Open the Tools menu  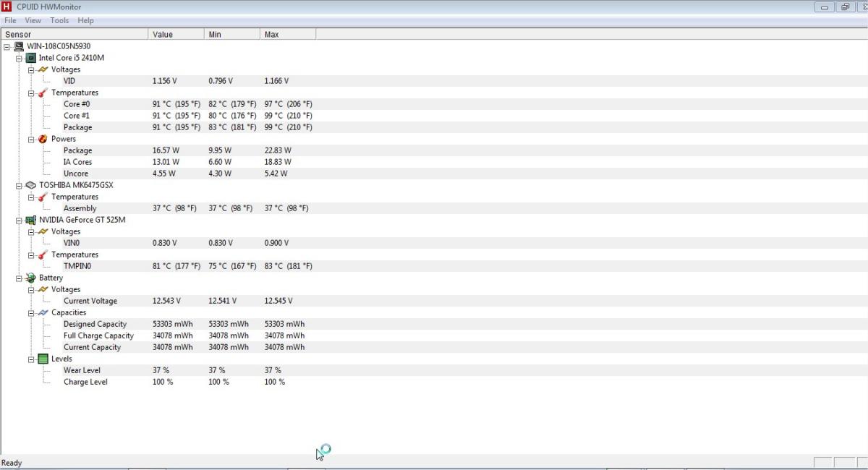(59, 20)
